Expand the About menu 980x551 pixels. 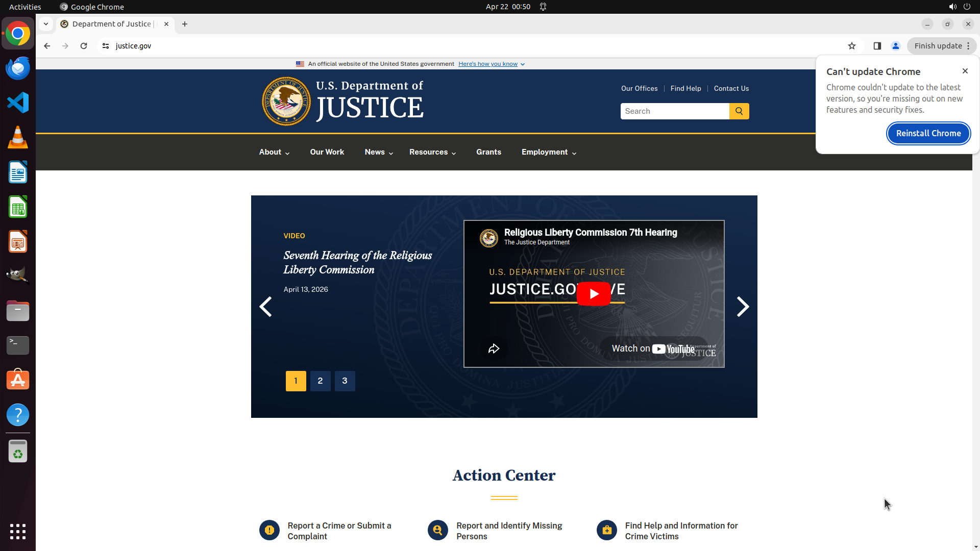(274, 153)
